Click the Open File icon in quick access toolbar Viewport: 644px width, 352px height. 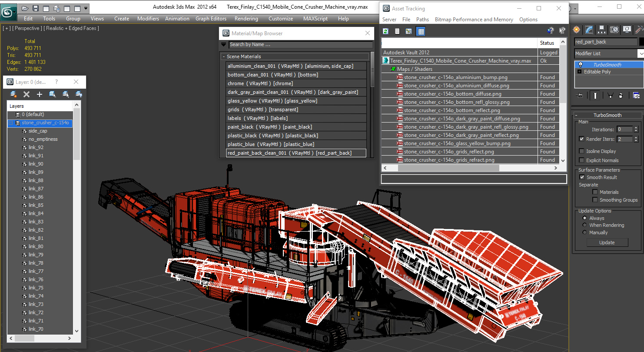tap(25, 8)
